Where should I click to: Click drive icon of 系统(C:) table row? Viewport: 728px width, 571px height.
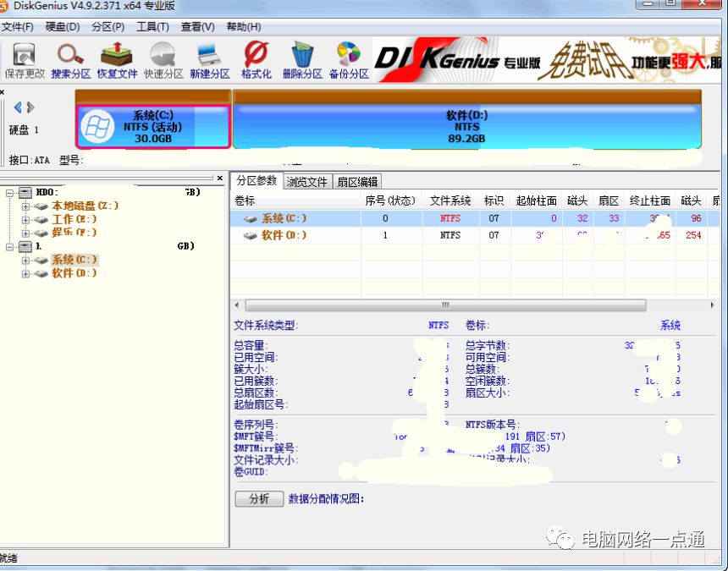(251, 219)
